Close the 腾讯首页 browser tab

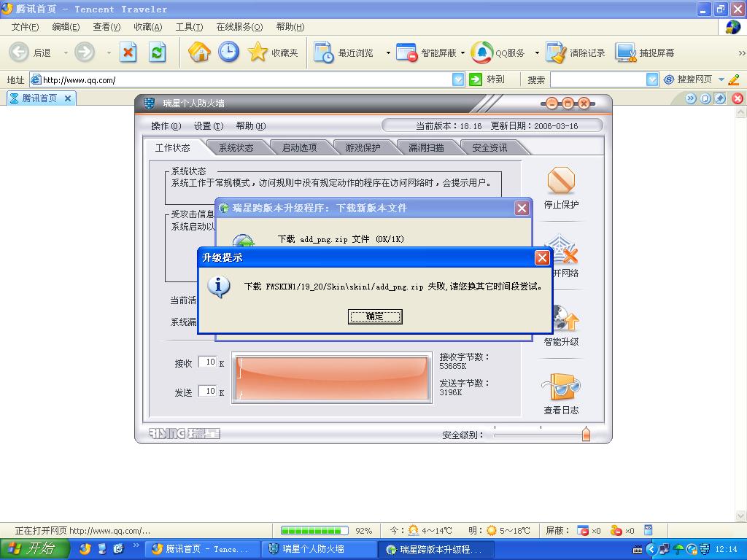(68, 98)
